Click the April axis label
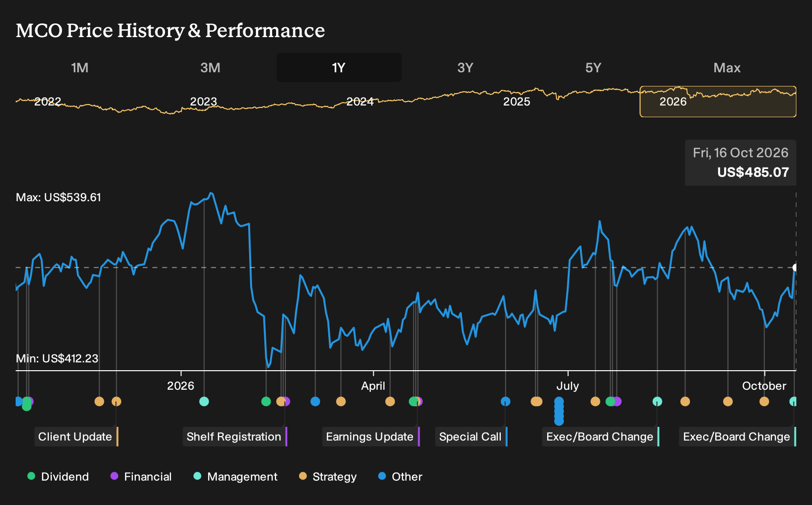Viewport: 812px width, 505px height. (373, 386)
